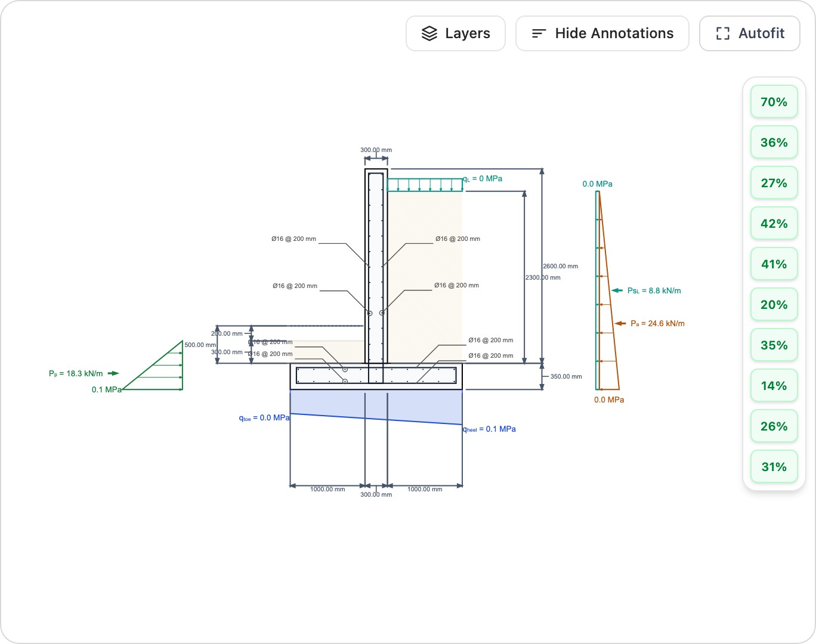
Task: Click the 350.00 mm footing thickness label
Action: [x=566, y=377]
